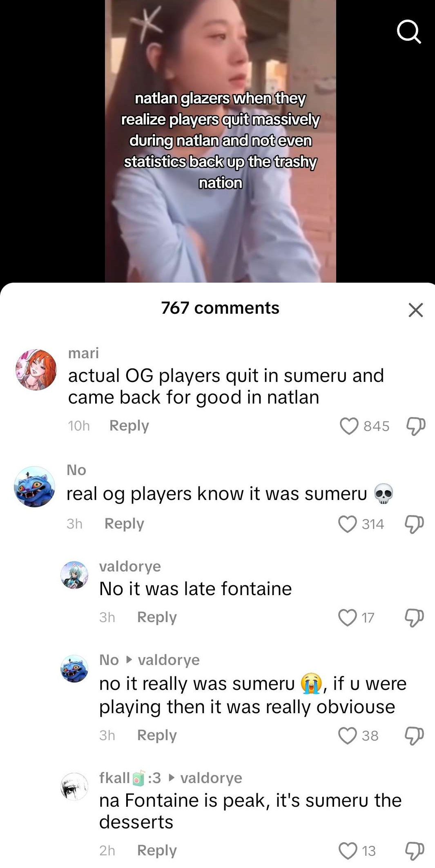Reply to mari's comment
Viewport: 435px width, 868px height.
point(129,426)
